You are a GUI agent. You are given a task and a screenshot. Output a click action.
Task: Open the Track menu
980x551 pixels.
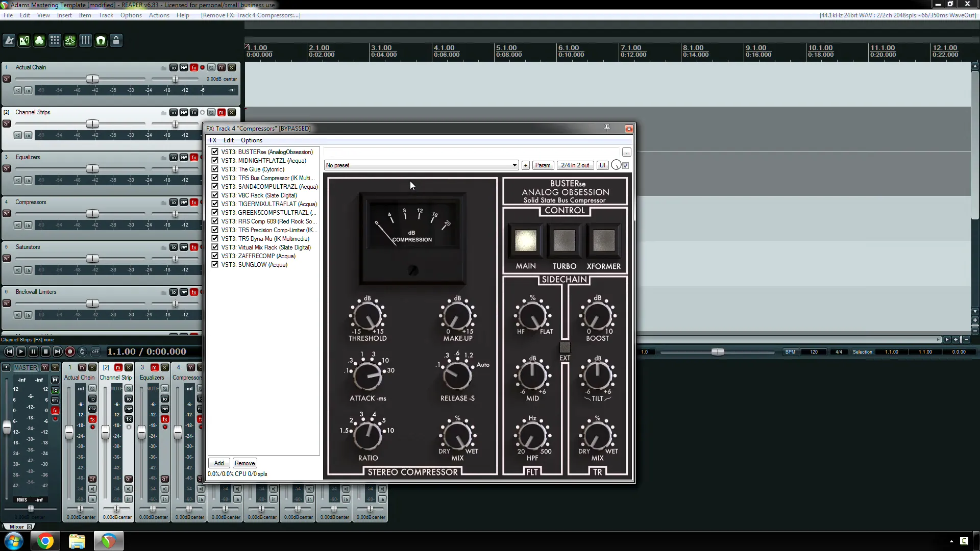106,15
